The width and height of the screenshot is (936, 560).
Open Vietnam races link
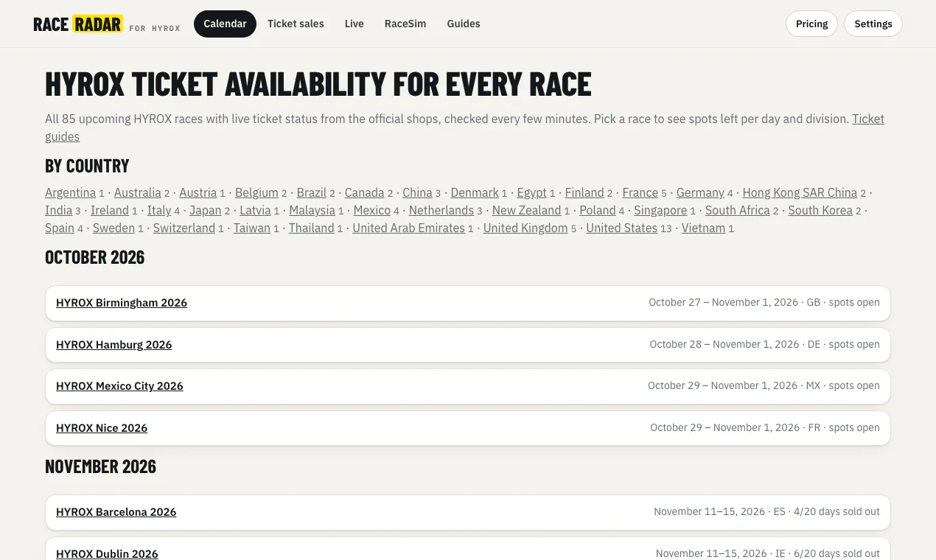tap(703, 228)
